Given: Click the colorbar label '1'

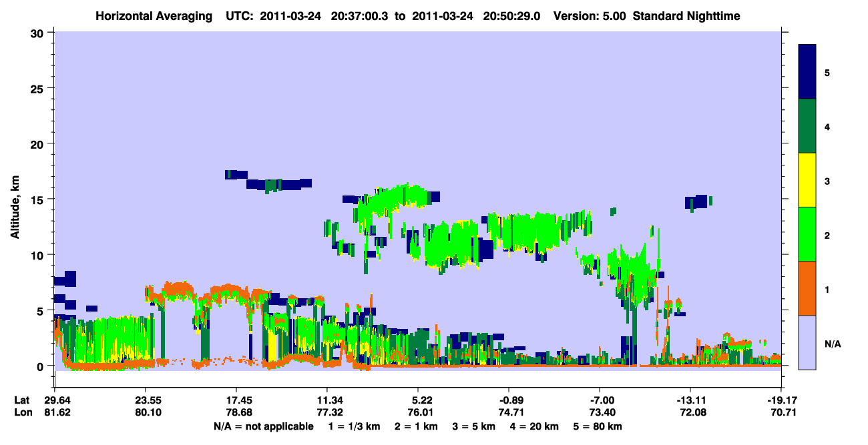Looking at the screenshot, I should 827,289.
